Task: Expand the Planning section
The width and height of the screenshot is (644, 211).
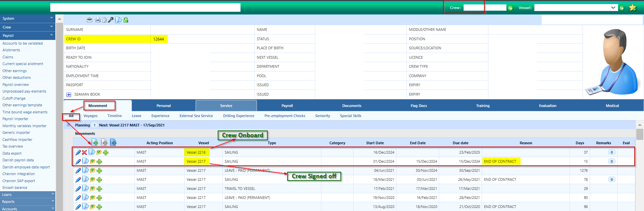Action: 68,125
